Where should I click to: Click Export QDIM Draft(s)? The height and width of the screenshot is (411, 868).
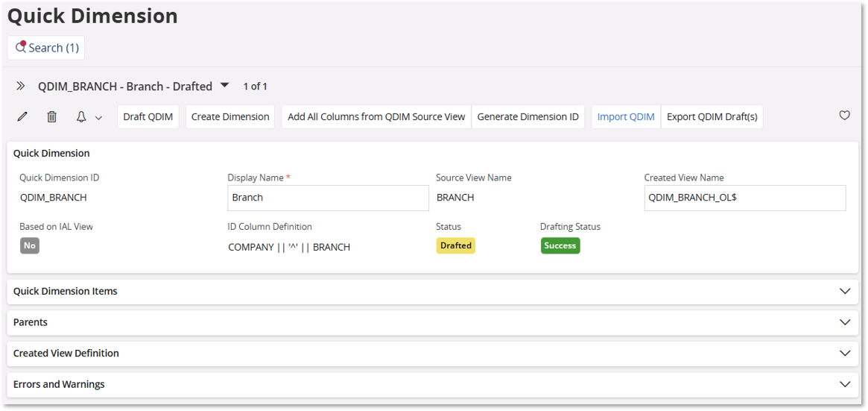(x=712, y=117)
